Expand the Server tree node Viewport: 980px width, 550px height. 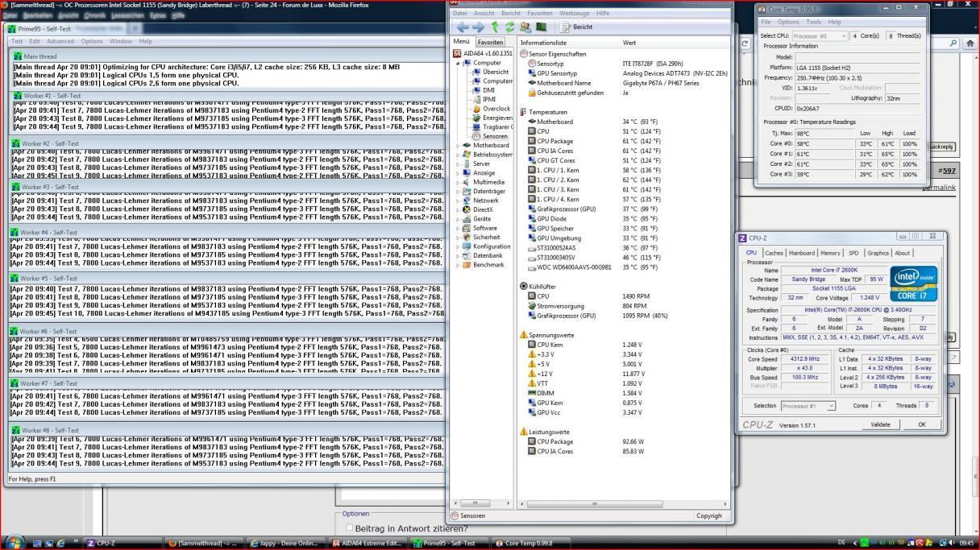tap(458, 163)
